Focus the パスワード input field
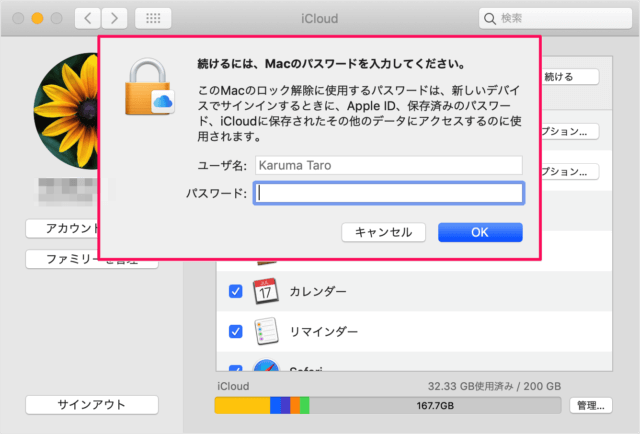This screenshot has width=640, height=434. [389, 193]
